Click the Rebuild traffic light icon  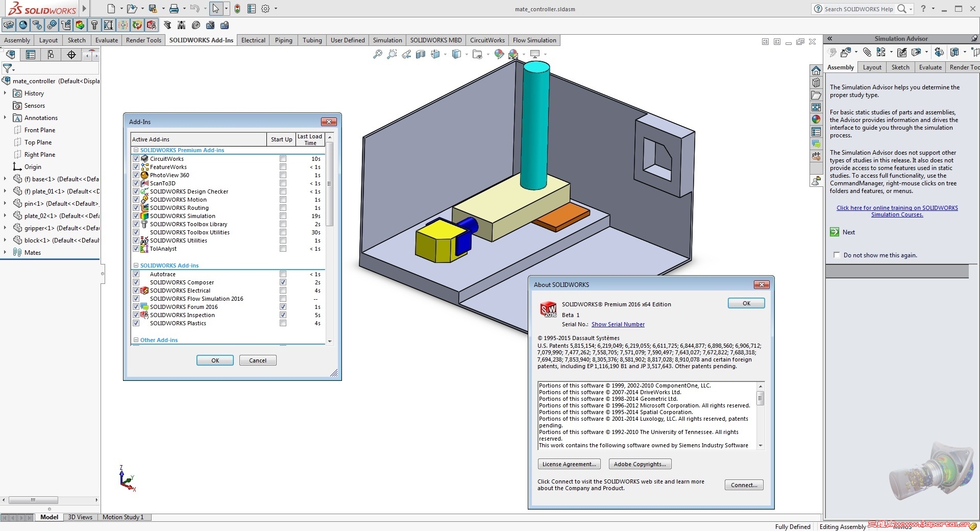237,9
